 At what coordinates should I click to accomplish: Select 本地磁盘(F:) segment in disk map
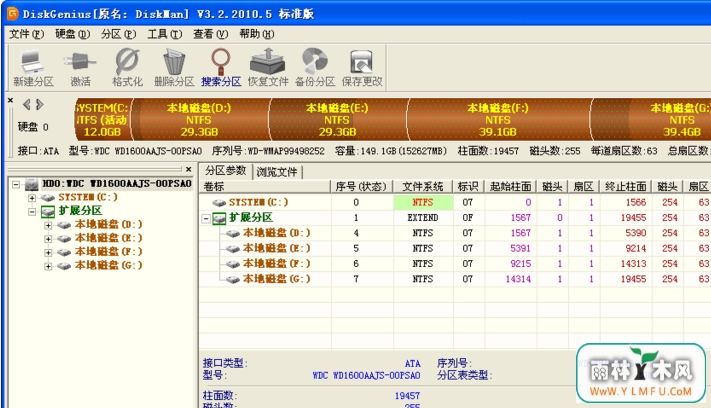499,120
